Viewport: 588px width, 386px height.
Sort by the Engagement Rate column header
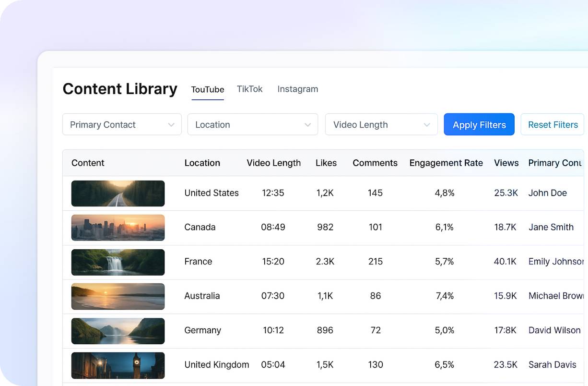pyautogui.click(x=446, y=163)
